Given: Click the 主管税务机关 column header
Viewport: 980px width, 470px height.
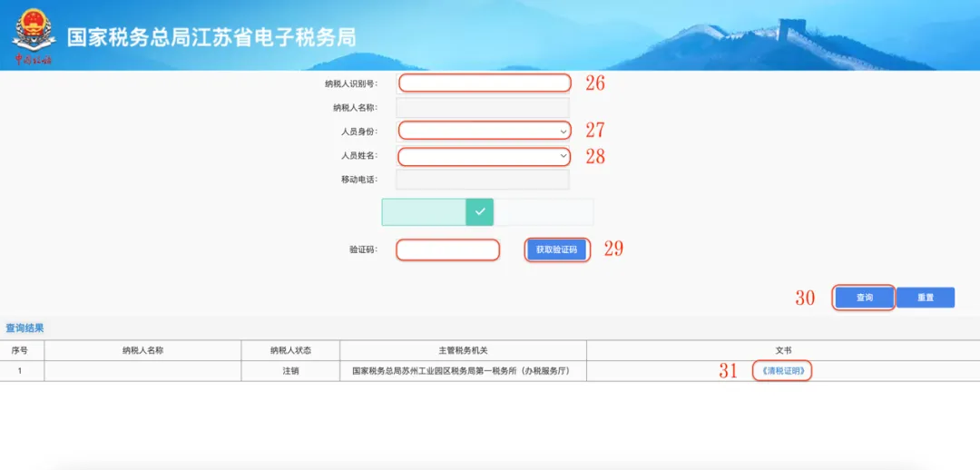Looking at the screenshot, I should click(x=463, y=350).
